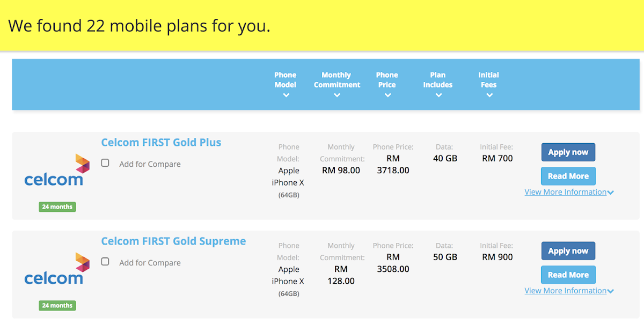Click the 24 months badge on Gold Supreme
644x325 pixels.
[57, 306]
